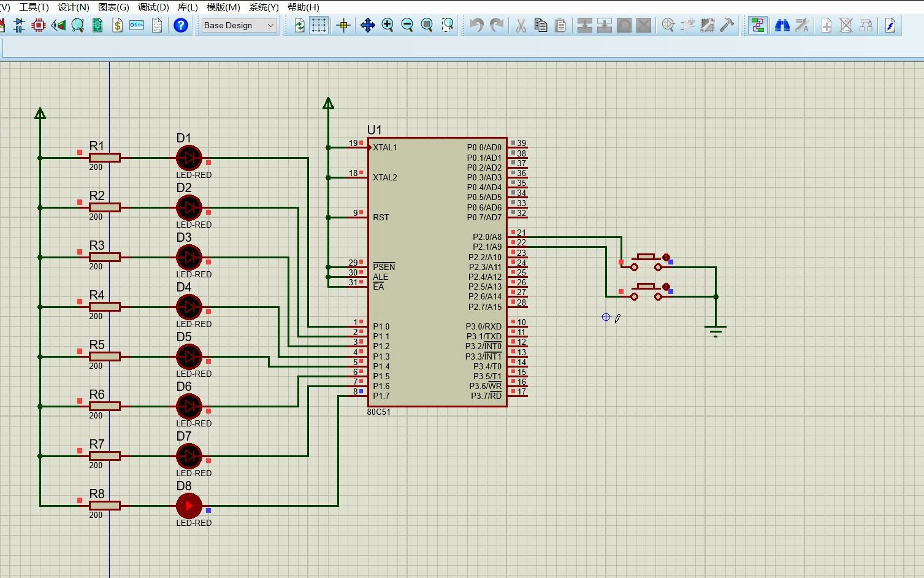Click the 'R8' resistor label
The width and height of the screenshot is (924, 578).
[x=97, y=494]
